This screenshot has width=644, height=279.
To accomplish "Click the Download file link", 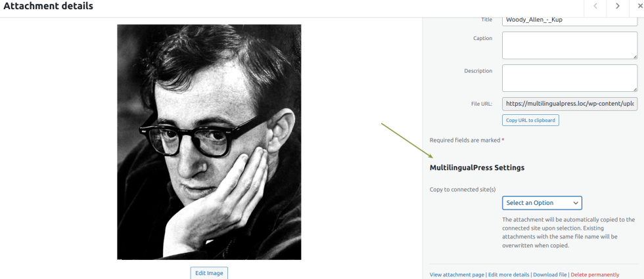I will tap(550, 275).
